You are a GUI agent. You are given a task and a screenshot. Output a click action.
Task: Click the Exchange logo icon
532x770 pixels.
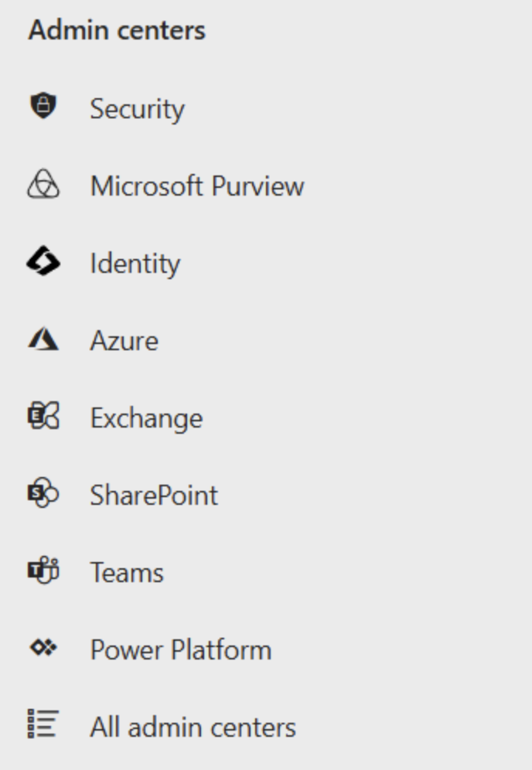pyautogui.click(x=43, y=415)
